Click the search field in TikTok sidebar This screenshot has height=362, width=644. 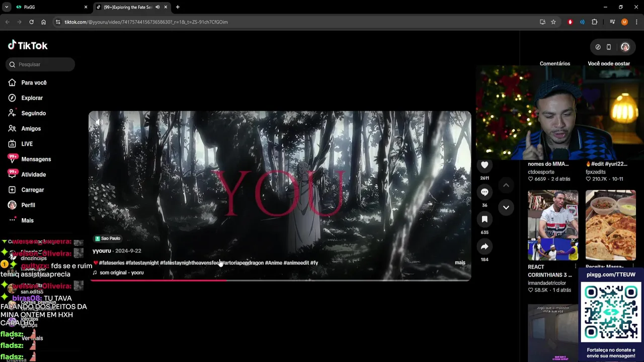[41, 64]
